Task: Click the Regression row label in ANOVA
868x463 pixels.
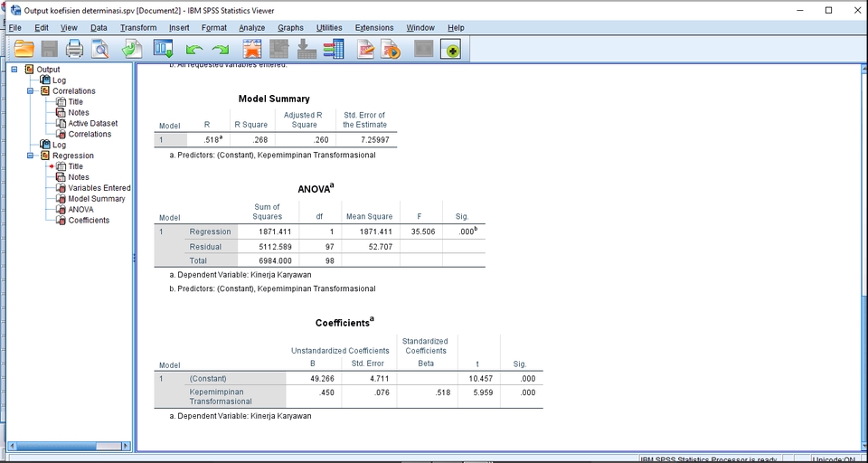Action: (x=211, y=232)
